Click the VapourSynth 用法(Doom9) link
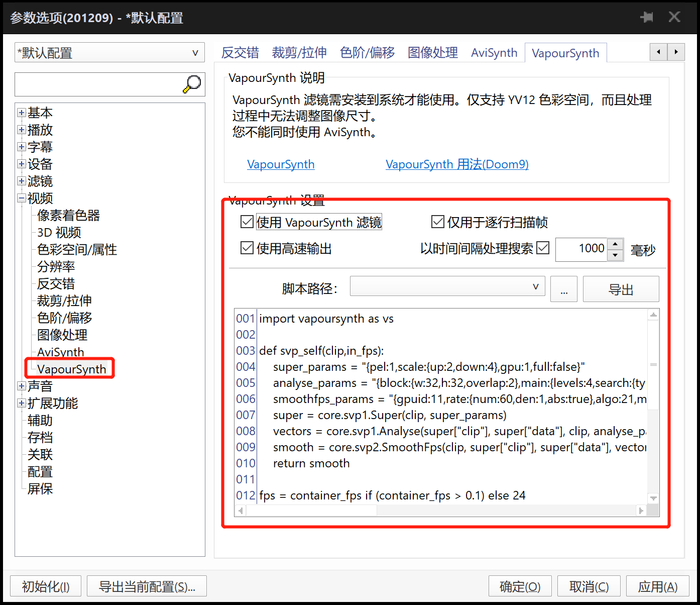The image size is (700, 605). point(456,164)
